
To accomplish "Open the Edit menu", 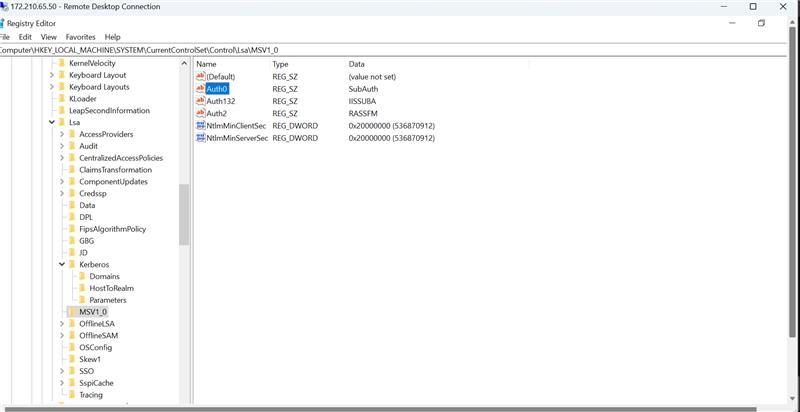I will point(25,37).
